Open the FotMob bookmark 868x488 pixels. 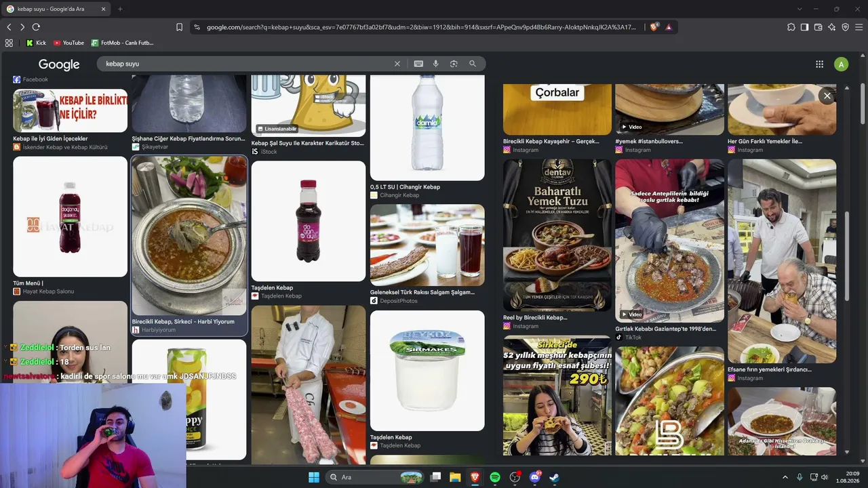tap(122, 43)
